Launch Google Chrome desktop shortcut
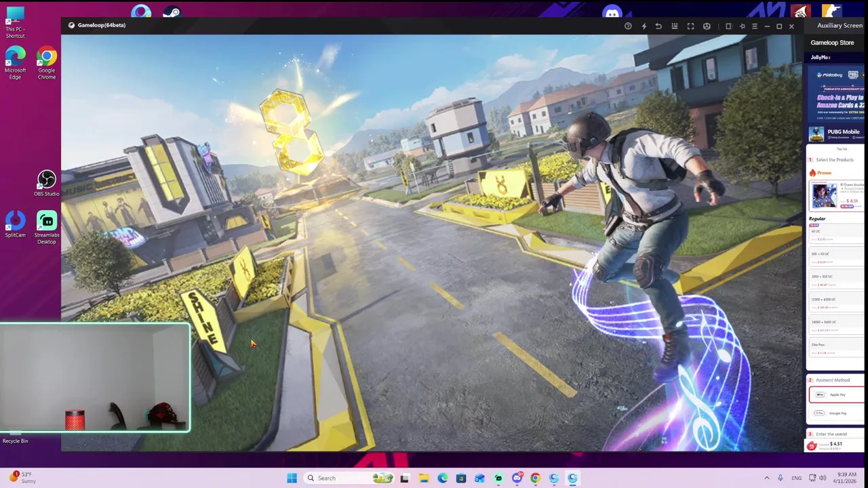This screenshot has height=488, width=868. (x=47, y=63)
